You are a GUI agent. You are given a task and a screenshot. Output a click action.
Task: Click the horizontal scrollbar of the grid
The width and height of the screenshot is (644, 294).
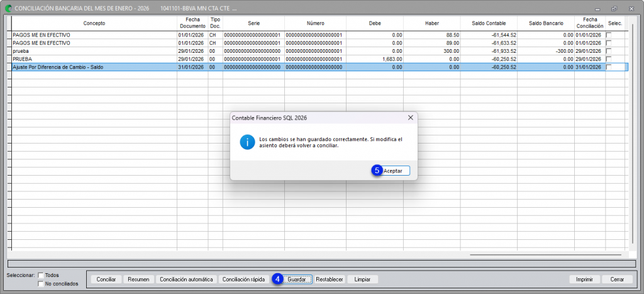pyautogui.click(x=546, y=254)
